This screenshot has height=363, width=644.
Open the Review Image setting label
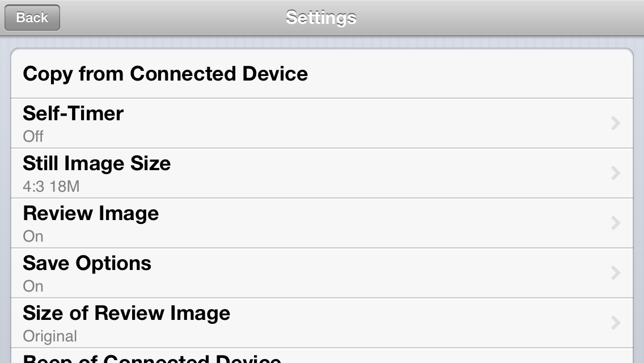click(x=91, y=213)
